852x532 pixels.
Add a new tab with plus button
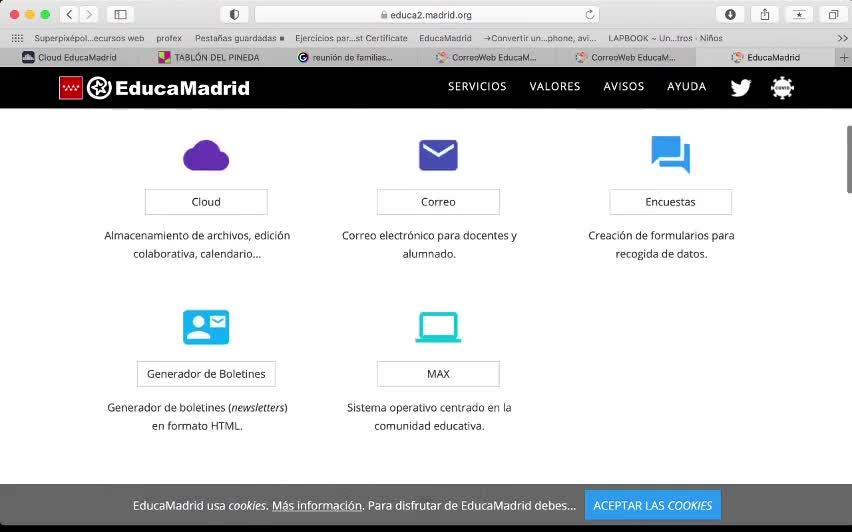[x=844, y=57]
